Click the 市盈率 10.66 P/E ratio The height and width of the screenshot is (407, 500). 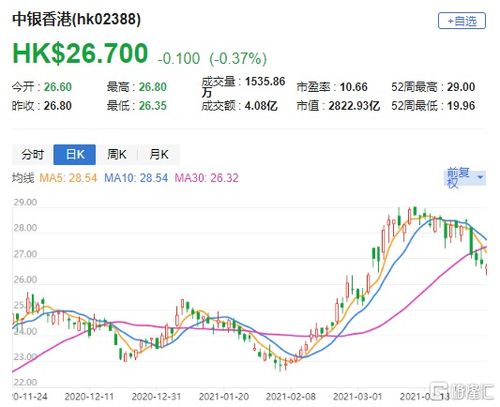pyautogui.click(x=332, y=87)
